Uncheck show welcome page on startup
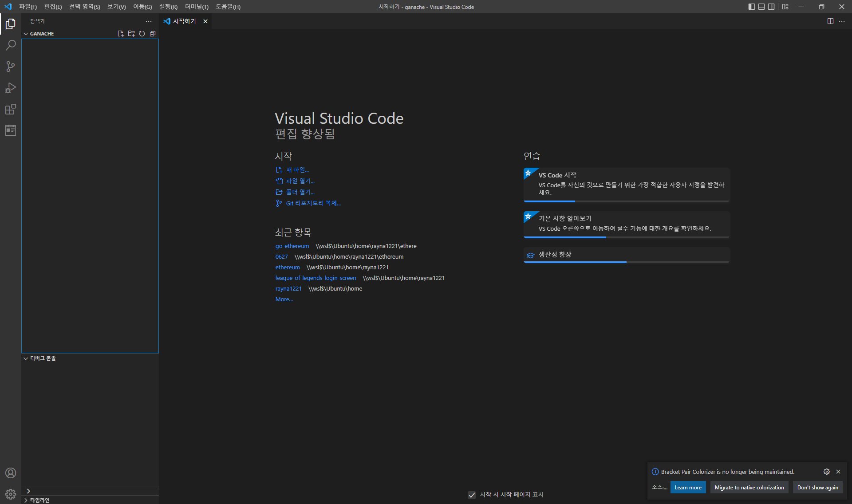Screen dimensions: 852x504 [x=472, y=495]
